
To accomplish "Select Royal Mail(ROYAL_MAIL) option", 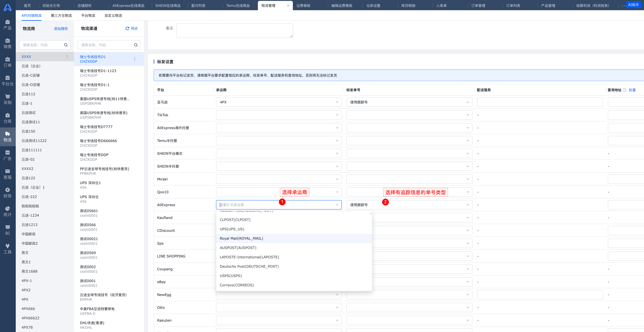I will 294,238.
